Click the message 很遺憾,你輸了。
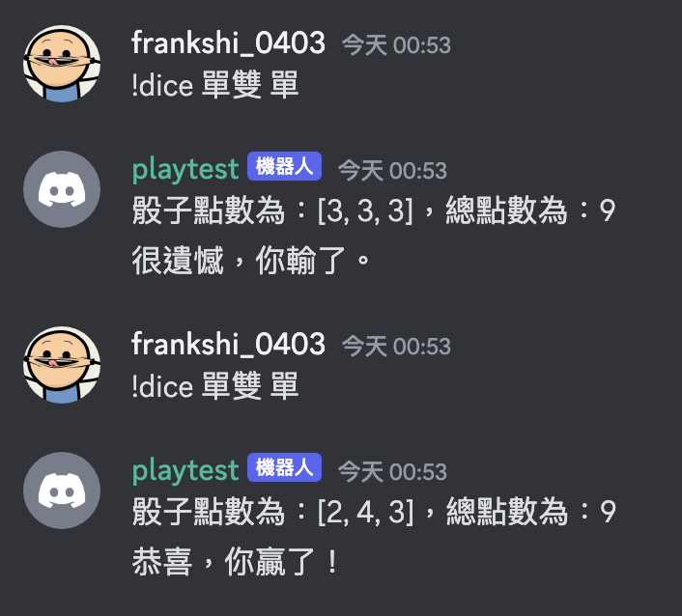 click(251, 261)
